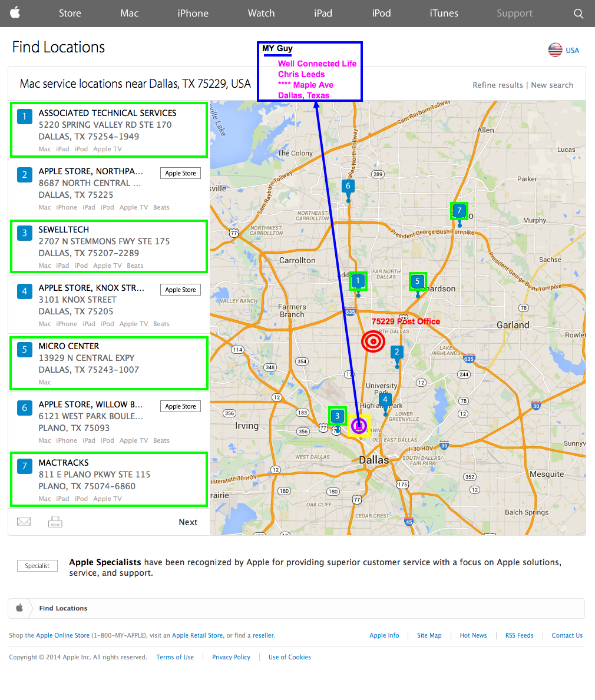Select map pin number 5
The width and height of the screenshot is (595, 700).
pos(418,281)
